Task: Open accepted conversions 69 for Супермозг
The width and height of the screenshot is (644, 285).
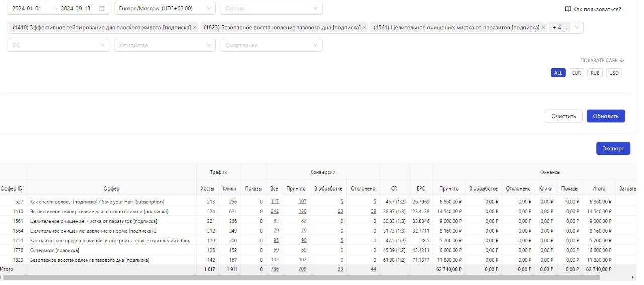Action: (303, 250)
